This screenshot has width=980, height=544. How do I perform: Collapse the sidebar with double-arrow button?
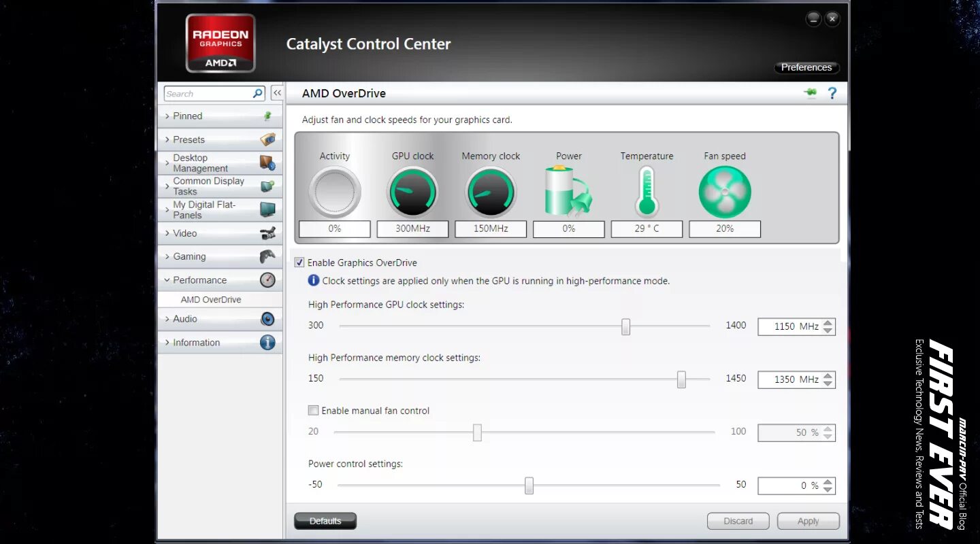point(277,93)
